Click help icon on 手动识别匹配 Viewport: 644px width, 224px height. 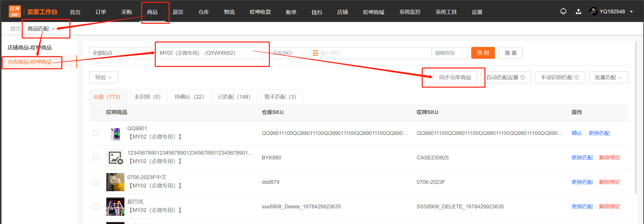click(577, 77)
